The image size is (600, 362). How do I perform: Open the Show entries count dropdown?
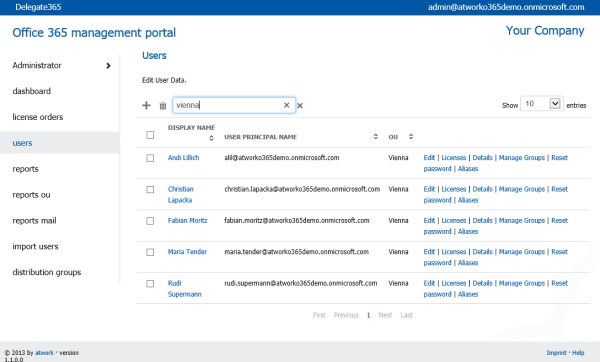click(541, 104)
